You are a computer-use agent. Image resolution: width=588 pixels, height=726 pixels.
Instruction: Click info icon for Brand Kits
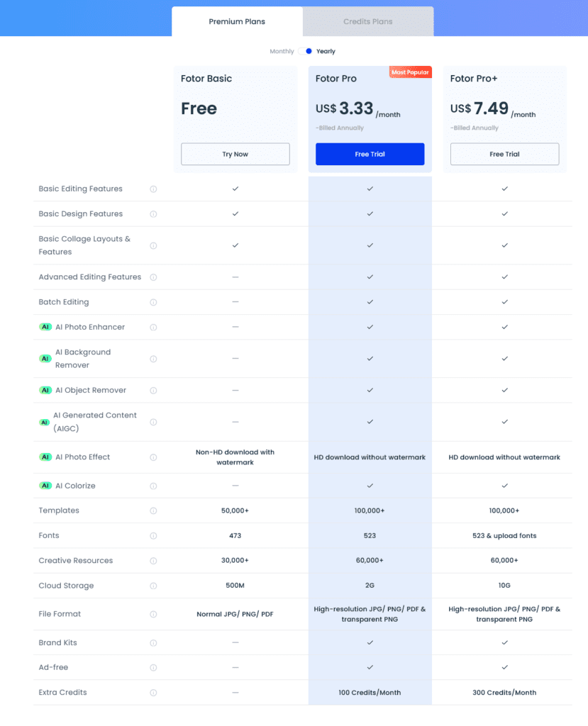153,643
